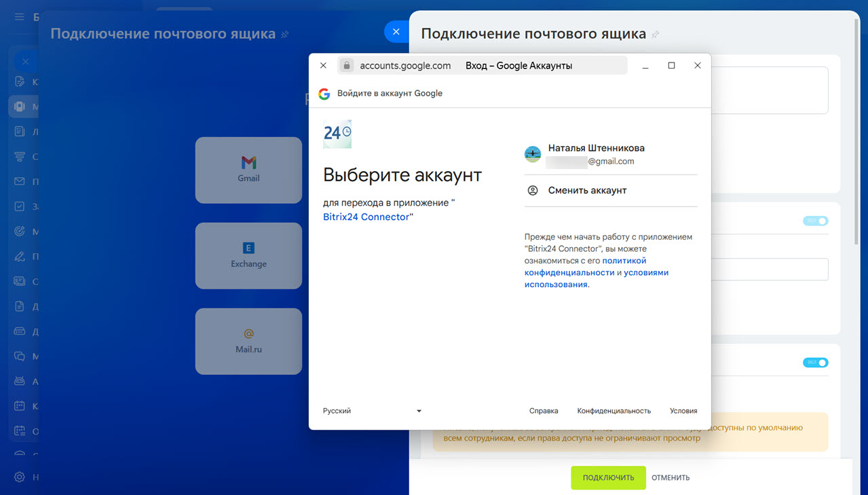Open the target goal icon in sidebar

pyautogui.click(x=19, y=232)
